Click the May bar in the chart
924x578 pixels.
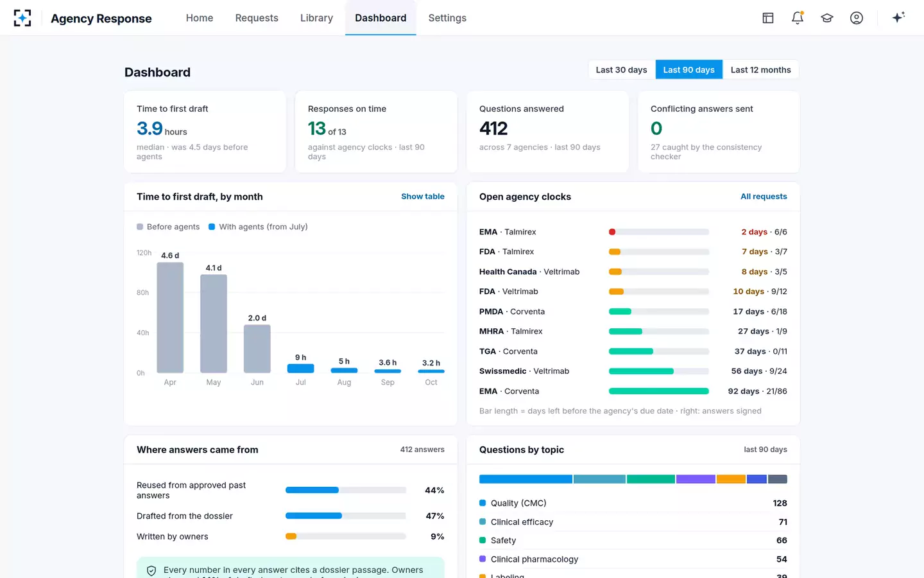214,324
